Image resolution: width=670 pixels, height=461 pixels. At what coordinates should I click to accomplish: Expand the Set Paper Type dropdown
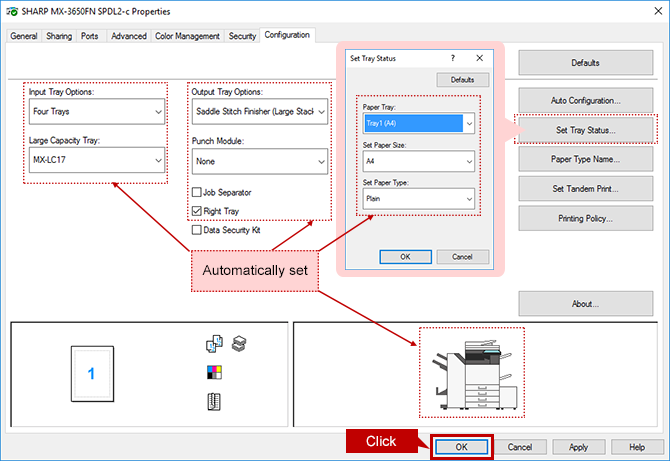tap(419, 199)
